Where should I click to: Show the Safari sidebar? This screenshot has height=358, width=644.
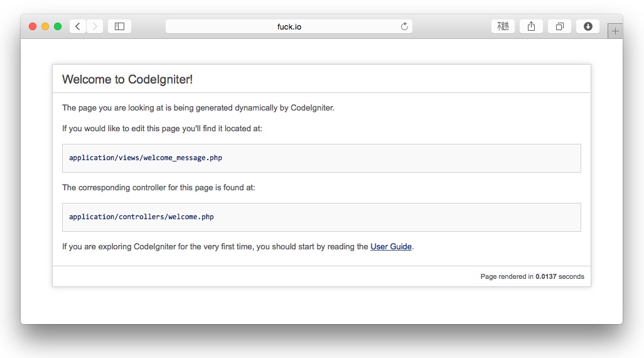click(119, 26)
